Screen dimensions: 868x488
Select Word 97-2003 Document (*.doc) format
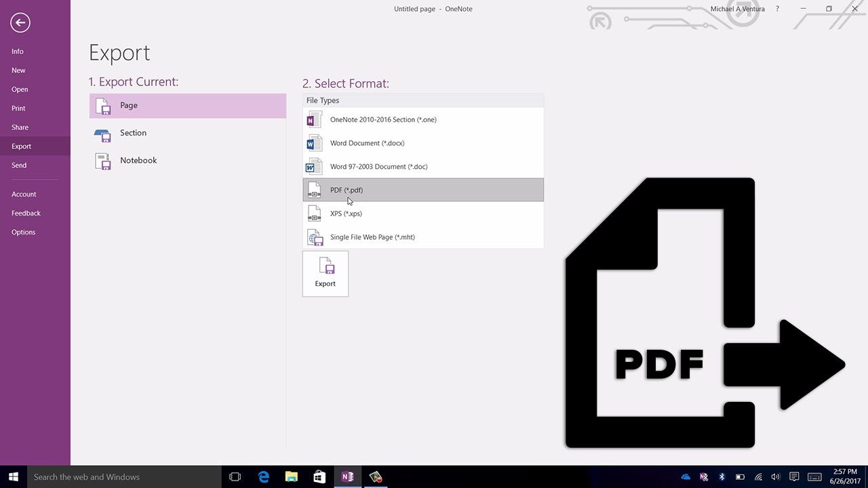coord(423,167)
